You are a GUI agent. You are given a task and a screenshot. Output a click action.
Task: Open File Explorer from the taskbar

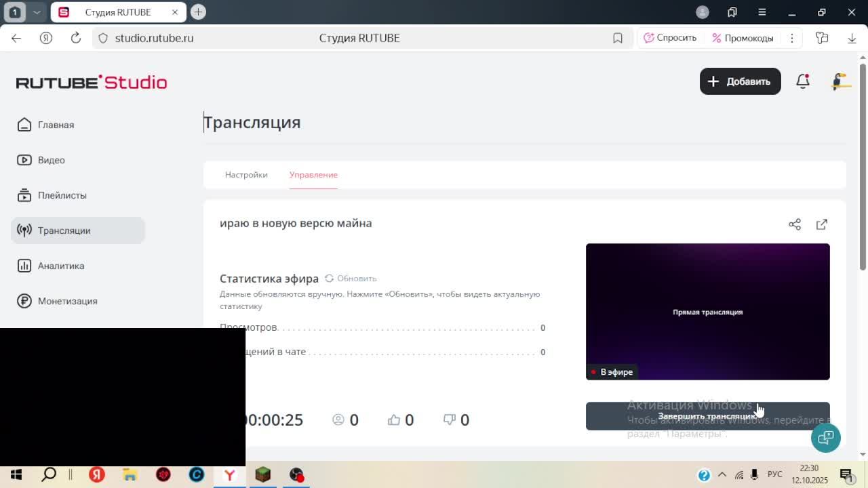[130, 474]
